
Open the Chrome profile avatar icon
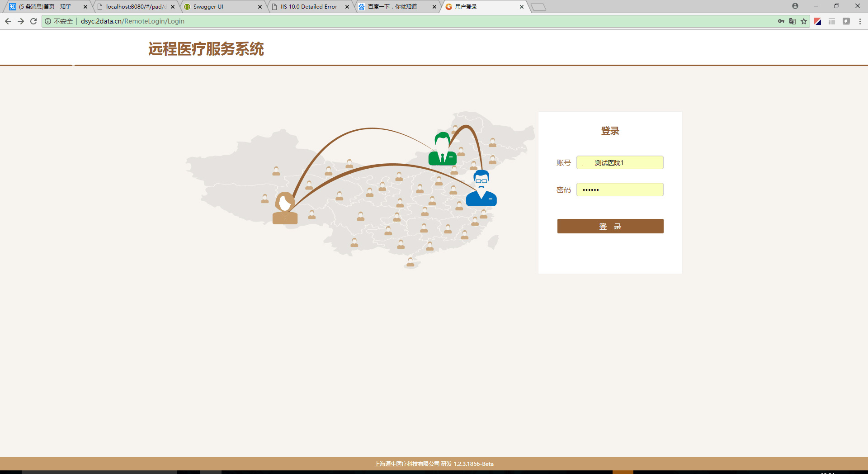click(x=795, y=6)
